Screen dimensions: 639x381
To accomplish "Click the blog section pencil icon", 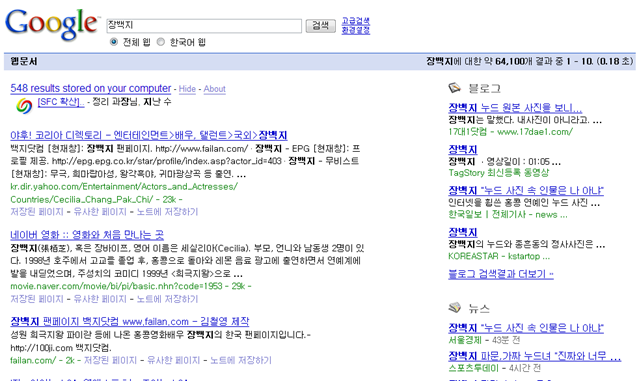I will (454, 88).
